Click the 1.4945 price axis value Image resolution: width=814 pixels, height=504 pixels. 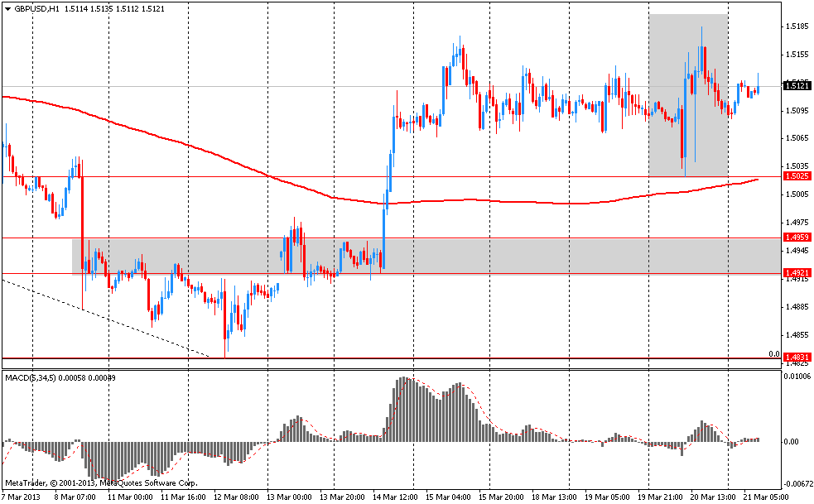(x=797, y=251)
